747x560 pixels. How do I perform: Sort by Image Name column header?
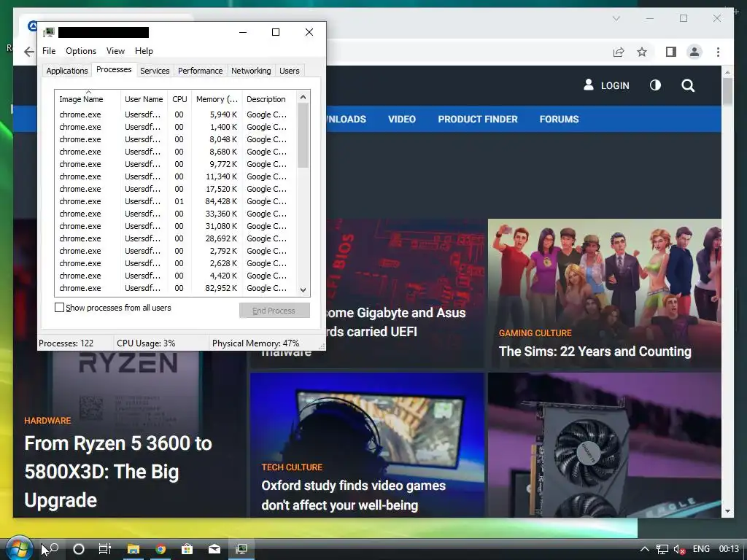(x=88, y=99)
